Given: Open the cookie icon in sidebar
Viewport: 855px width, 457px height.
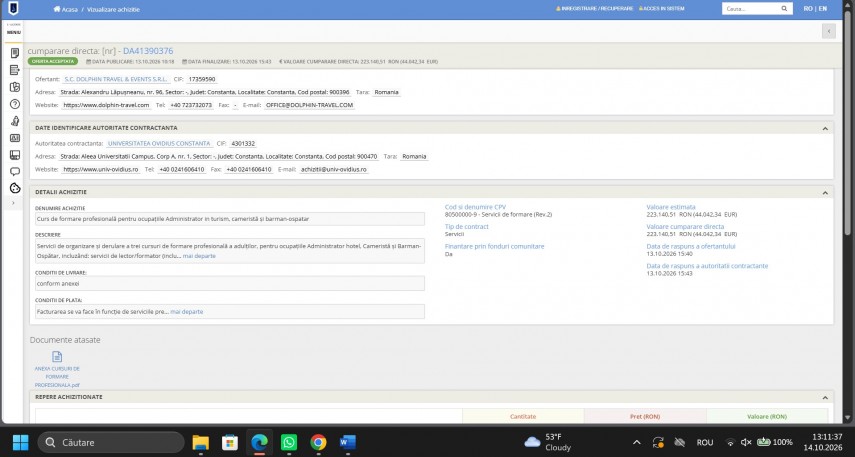Looking at the screenshot, I should point(15,188).
